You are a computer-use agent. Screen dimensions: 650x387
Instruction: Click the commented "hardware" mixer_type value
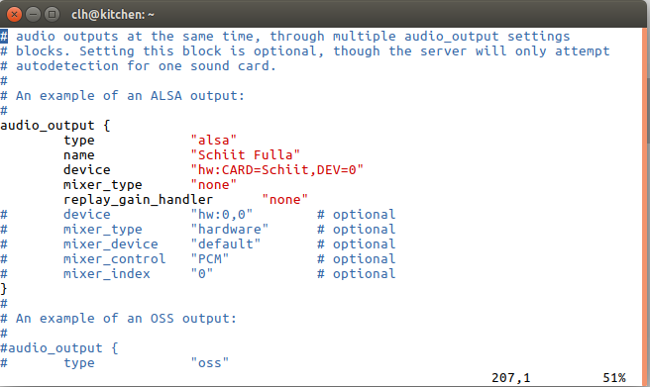tap(229, 230)
